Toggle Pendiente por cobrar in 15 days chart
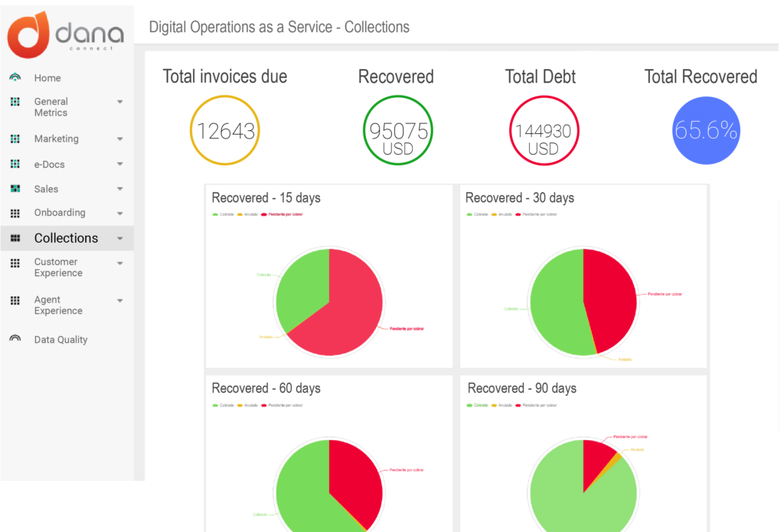784x532 pixels. (282, 214)
